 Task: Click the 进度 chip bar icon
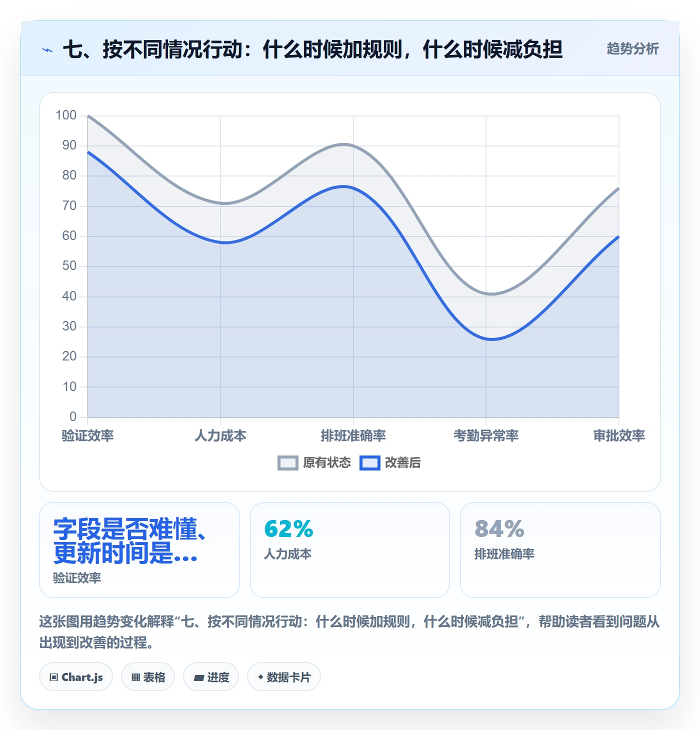click(199, 678)
